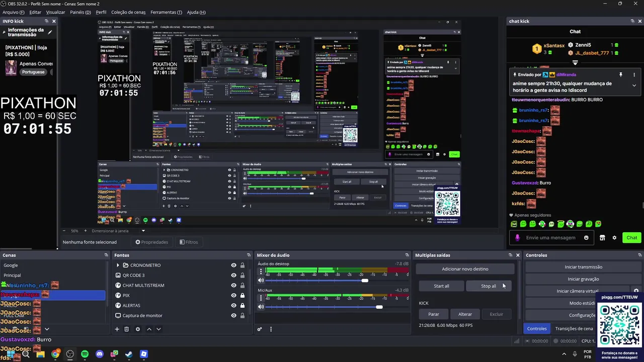The image size is (644, 362).
Task: Open virtual camera settings gear
Action: (x=636, y=291)
